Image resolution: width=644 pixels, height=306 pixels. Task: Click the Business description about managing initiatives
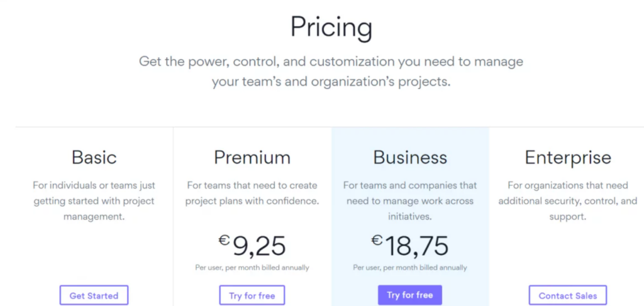[410, 201]
